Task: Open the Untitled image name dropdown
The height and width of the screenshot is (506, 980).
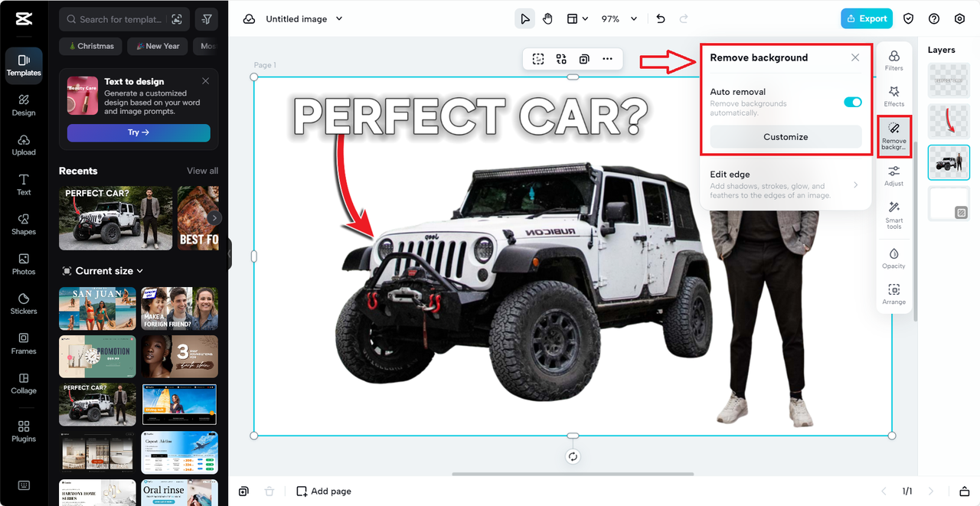Action: (304, 19)
